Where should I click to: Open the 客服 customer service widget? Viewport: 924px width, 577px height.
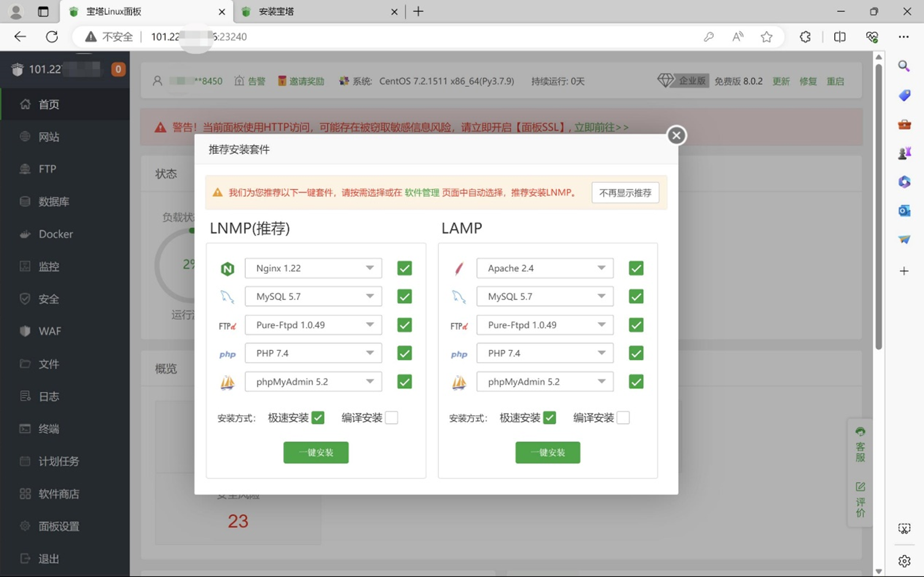tap(860, 445)
